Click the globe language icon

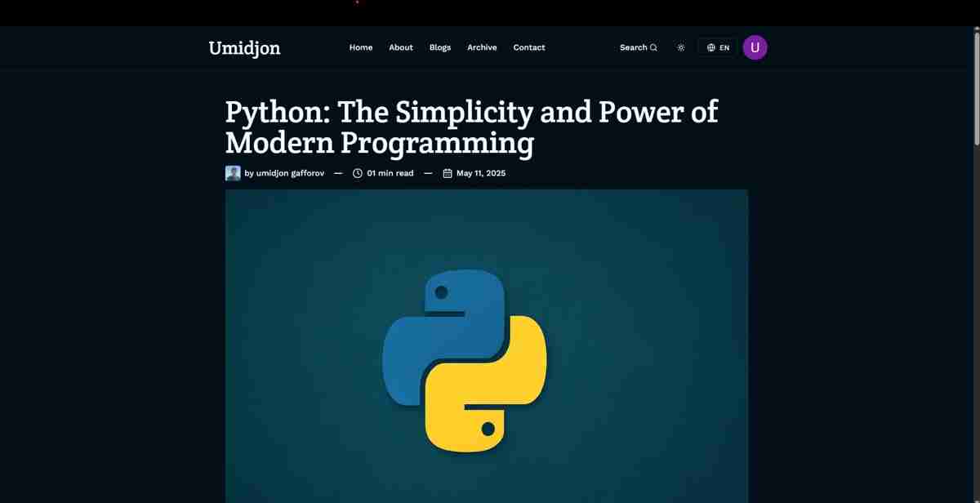click(x=710, y=48)
